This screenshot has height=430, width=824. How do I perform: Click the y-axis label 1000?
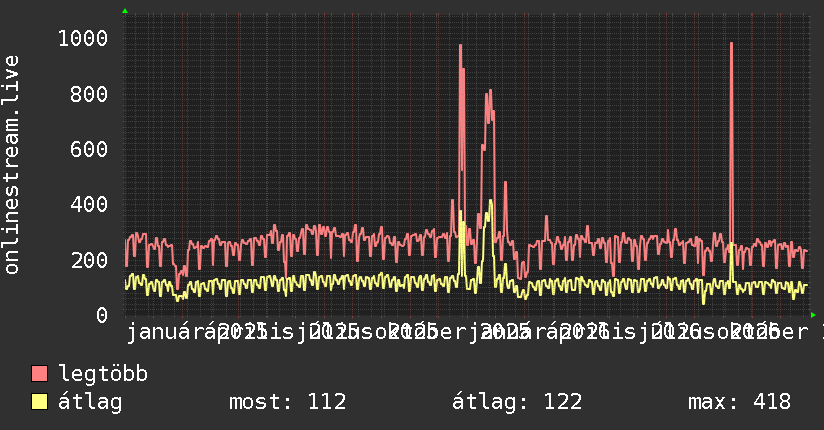pyautogui.click(x=83, y=38)
